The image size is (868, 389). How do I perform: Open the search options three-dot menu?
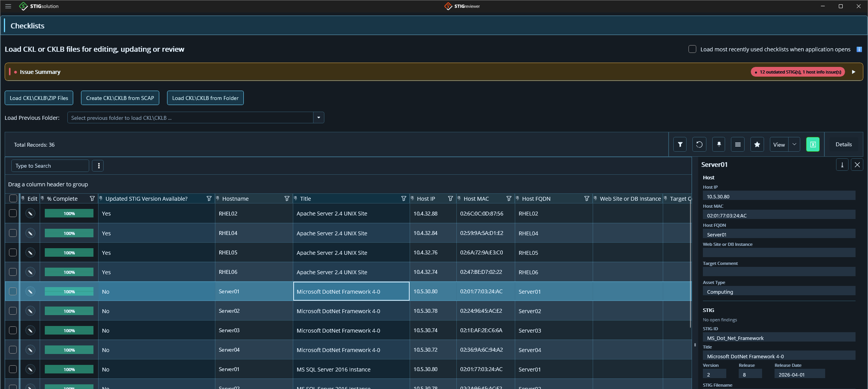pos(98,166)
